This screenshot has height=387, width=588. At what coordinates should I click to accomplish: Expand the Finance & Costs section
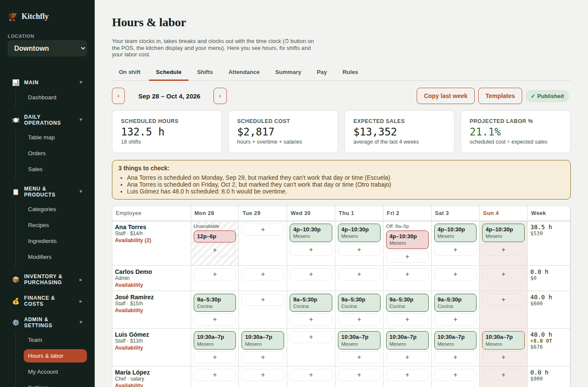click(81, 301)
